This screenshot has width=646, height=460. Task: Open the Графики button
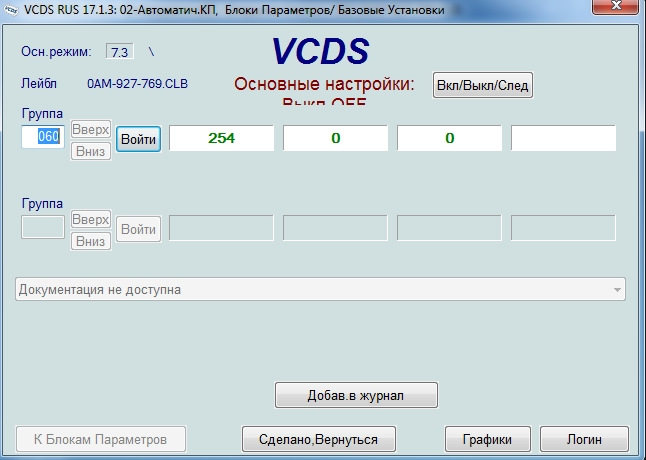487,439
